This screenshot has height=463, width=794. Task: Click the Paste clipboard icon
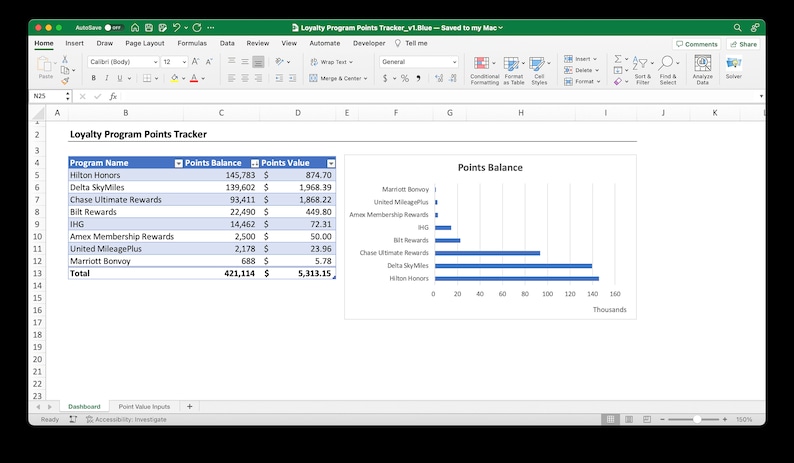pyautogui.click(x=45, y=64)
